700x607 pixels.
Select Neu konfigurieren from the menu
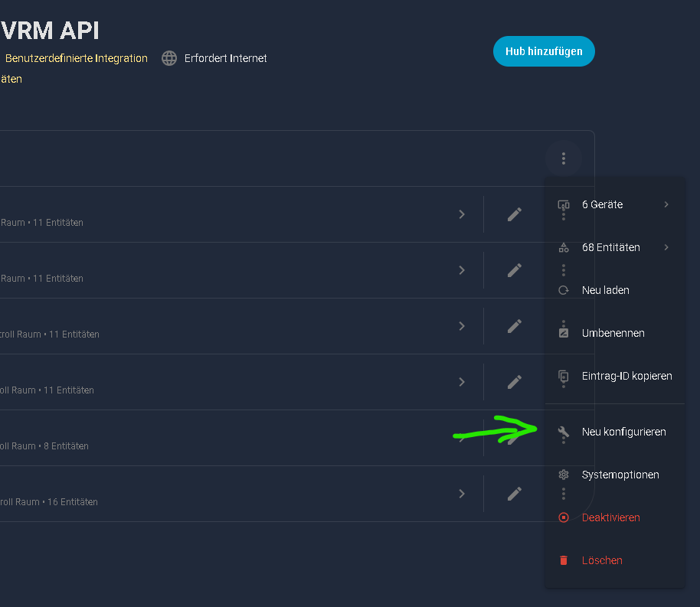pos(623,432)
